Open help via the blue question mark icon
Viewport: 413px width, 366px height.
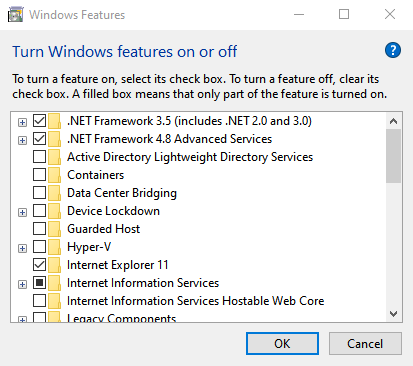tap(393, 51)
